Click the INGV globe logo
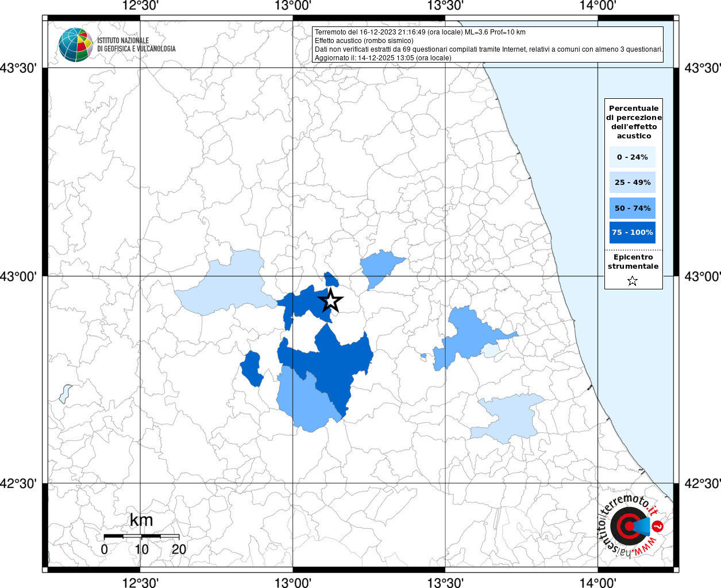 click(75, 45)
